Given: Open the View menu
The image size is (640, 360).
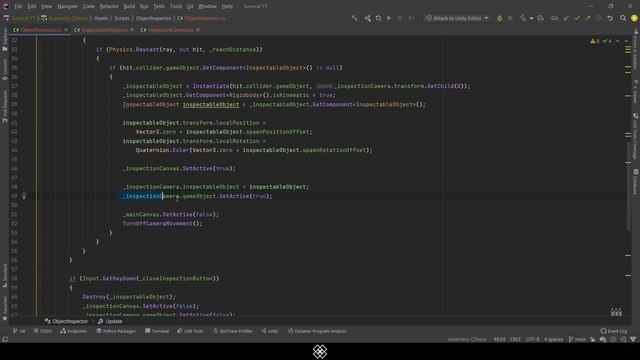Looking at the screenshot, I should tap(47, 7).
